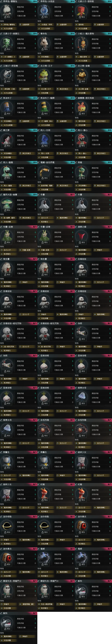Image resolution: width=112 pixels, height=644 pixels.
Task: Click 月色突襲 trait icon on 炎之精-金蟾 card
Action: [77, 93]
